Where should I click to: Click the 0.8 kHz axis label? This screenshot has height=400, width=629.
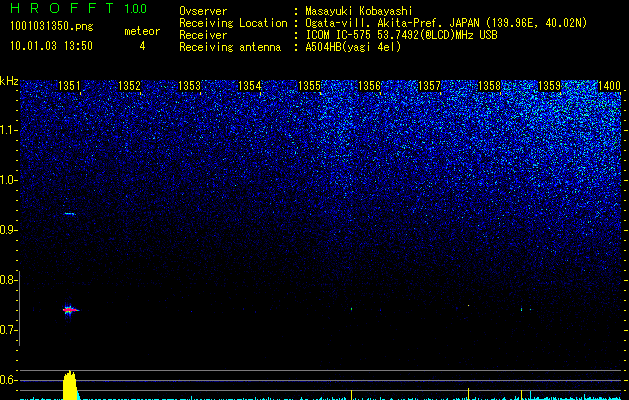tap(8, 280)
